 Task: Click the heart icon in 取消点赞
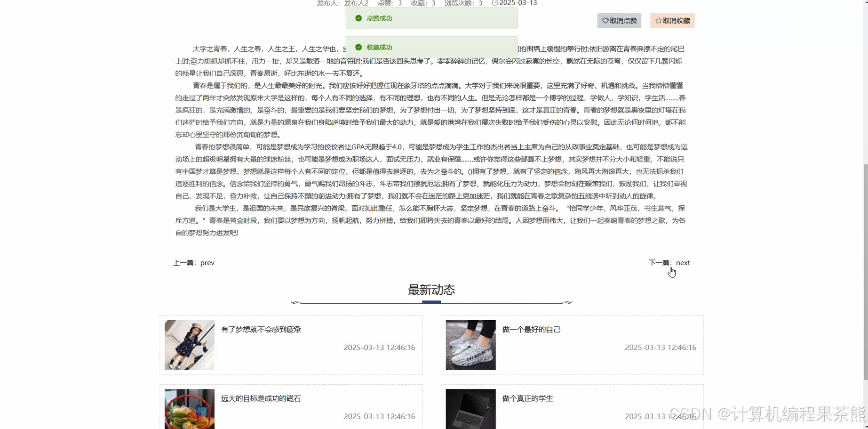click(605, 21)
